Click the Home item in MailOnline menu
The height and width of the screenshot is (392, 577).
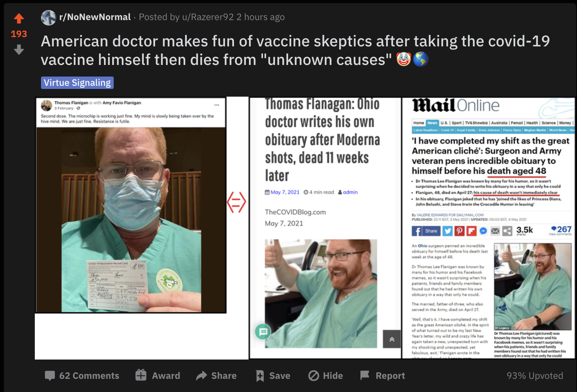click(x=419, y=123)
